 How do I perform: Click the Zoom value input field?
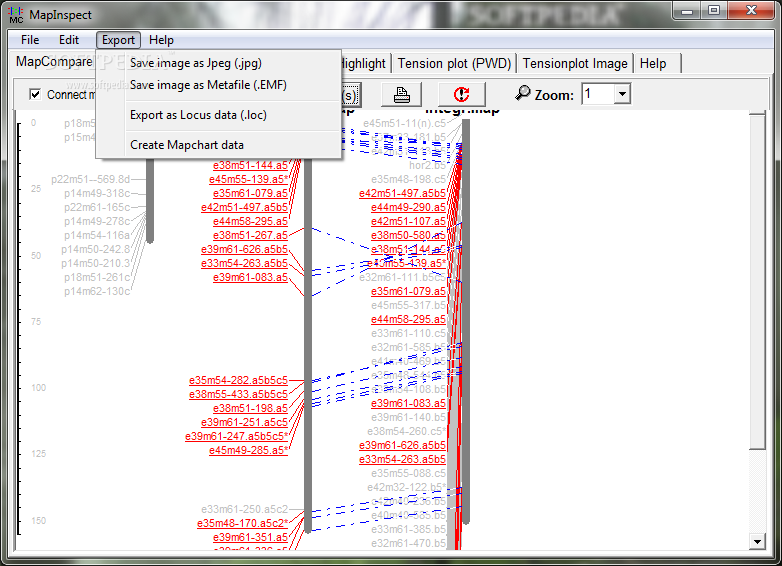597,94
